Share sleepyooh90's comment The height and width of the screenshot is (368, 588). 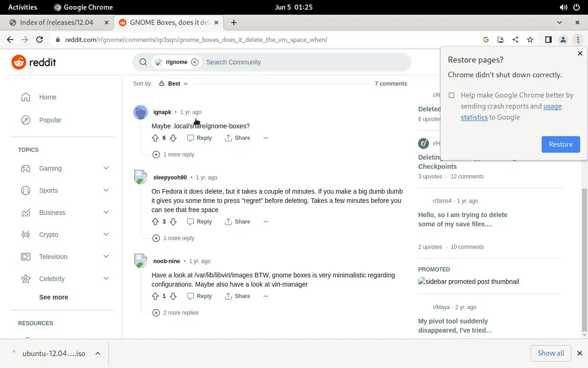pyautogui.click(x=237, y=222)
